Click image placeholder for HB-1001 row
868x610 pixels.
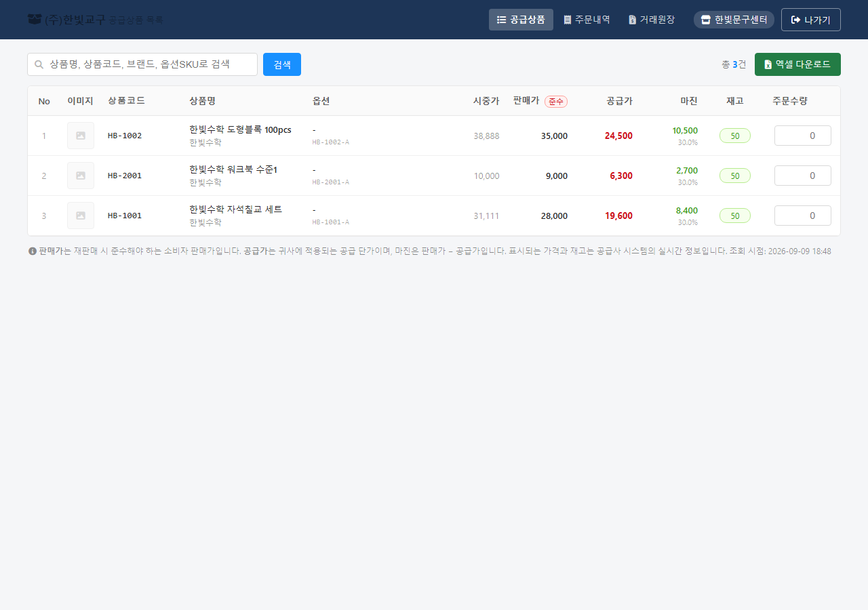(x=81, y=216)
